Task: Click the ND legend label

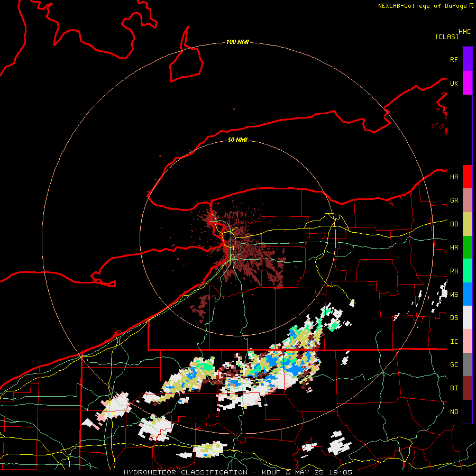Action: (x=454, y=412)
